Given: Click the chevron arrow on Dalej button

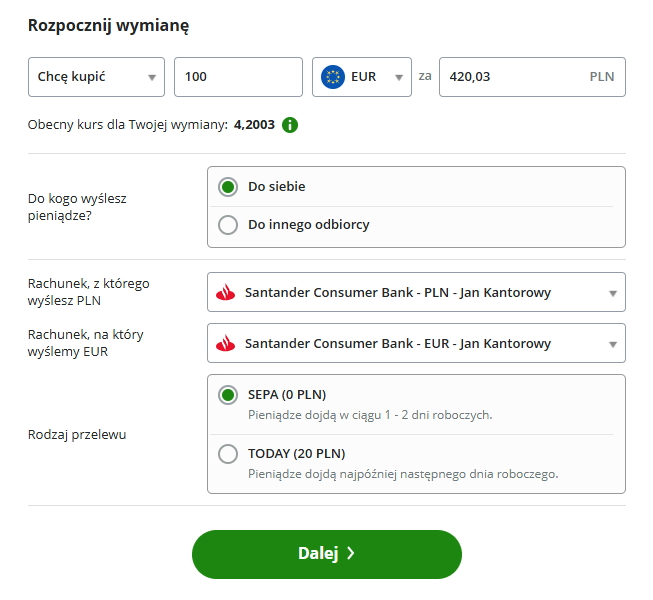Looking at the screenshot, I should (351, 554).
